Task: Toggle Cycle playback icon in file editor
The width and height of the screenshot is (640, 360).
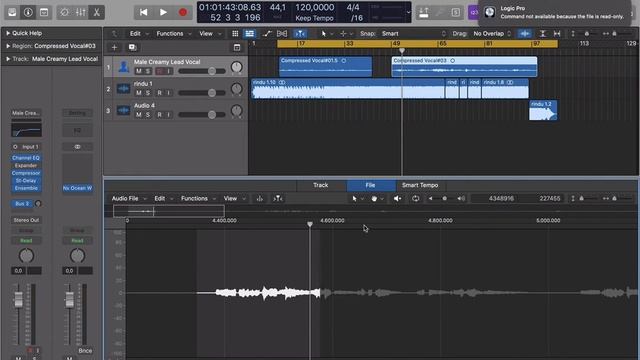Action: pyautogui.click(x=416, y=198)
